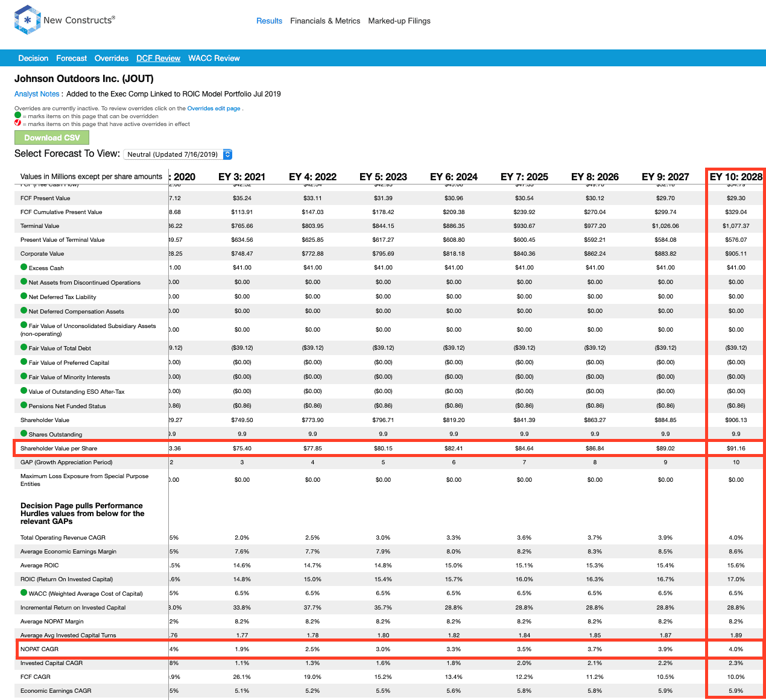766x700 pixels.
Task: Open the Analyst Notes link
Action: point(37,94)
